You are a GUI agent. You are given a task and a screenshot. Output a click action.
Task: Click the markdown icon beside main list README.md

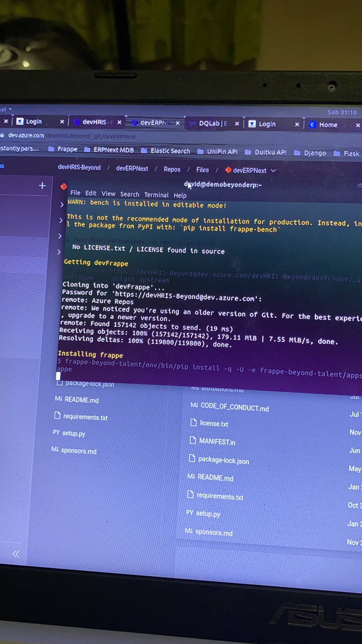coord(191,477)
